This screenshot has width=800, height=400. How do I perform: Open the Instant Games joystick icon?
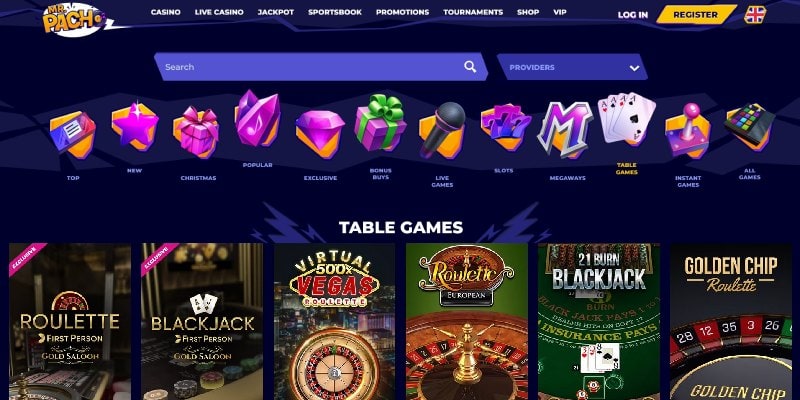(688, 131)
